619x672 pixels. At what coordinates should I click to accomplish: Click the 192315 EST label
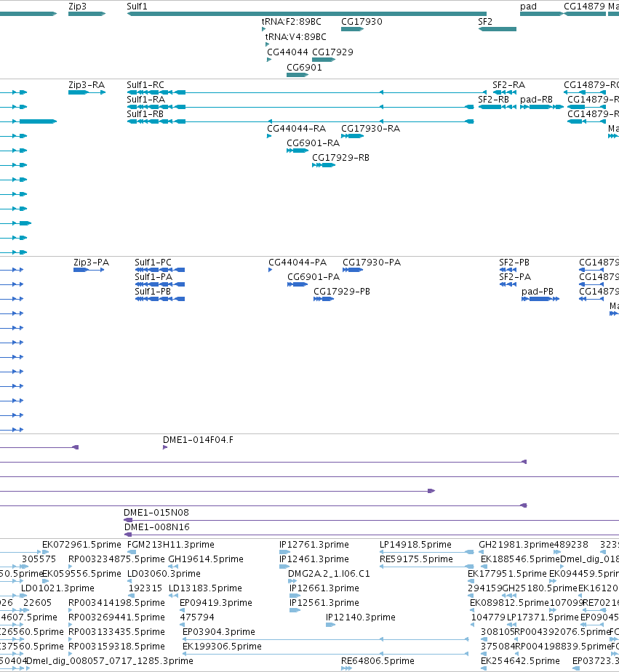pos(145,588)
